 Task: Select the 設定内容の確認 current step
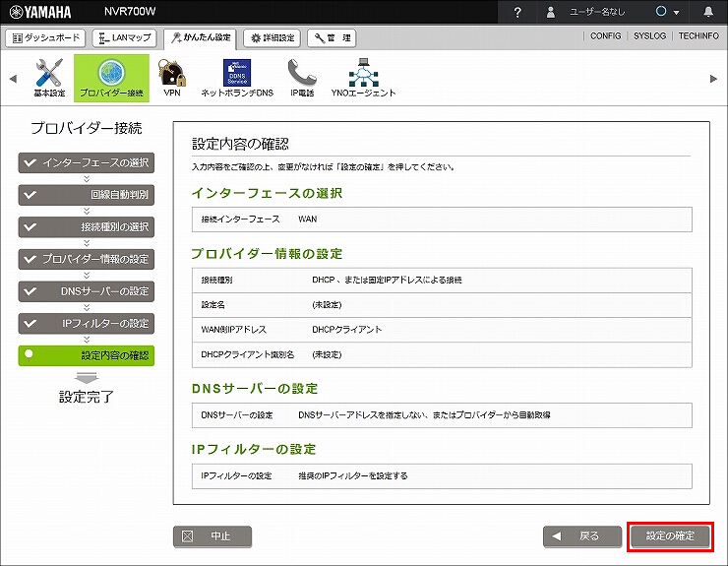pos(87,355)
